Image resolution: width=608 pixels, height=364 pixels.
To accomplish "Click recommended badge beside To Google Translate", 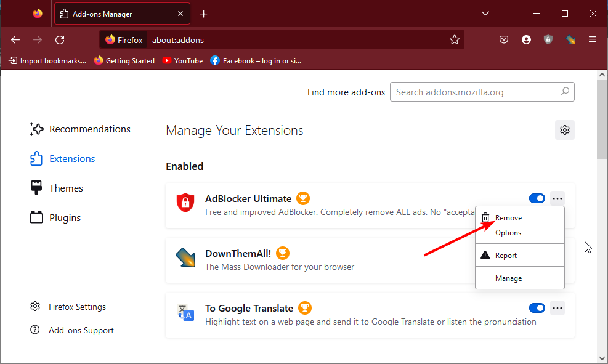I will [305, 308].
